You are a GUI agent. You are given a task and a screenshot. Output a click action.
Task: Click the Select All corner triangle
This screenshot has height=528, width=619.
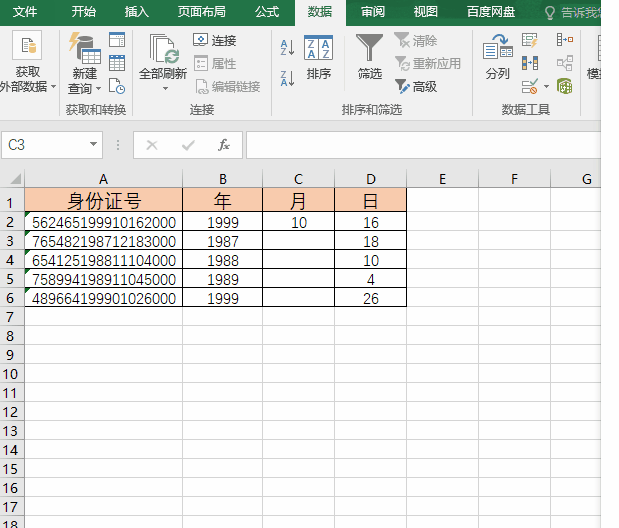(x=15, y=179)
